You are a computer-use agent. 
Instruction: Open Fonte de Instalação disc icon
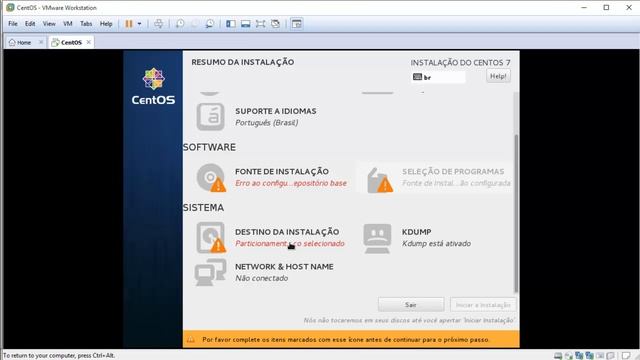(211, 177)
